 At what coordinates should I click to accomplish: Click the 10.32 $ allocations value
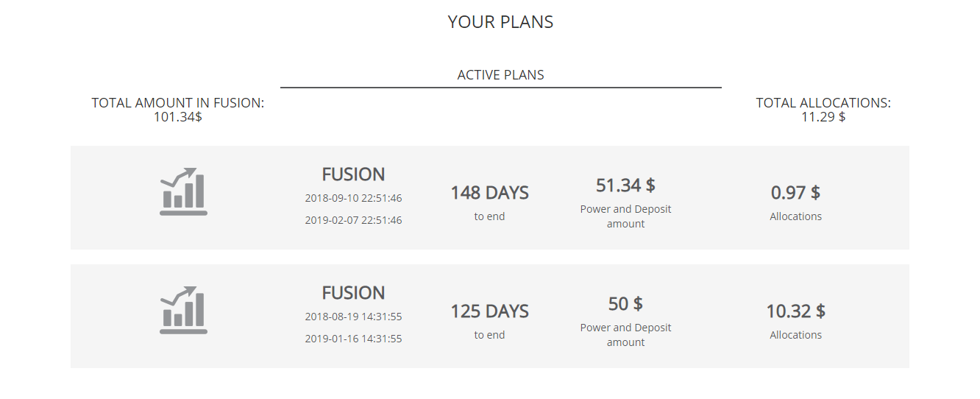pyautogui.click(x=795, y=311)
